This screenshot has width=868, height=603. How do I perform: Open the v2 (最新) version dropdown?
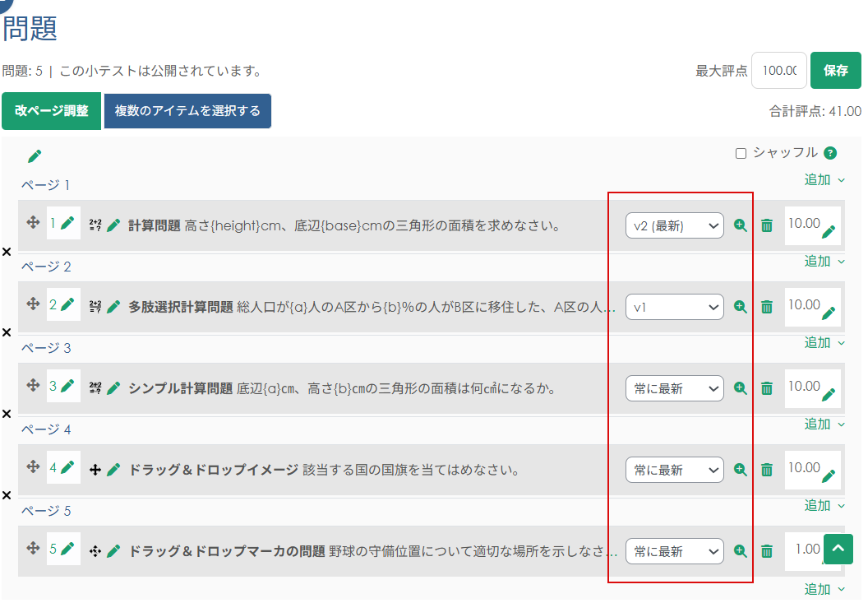point(674,225)
